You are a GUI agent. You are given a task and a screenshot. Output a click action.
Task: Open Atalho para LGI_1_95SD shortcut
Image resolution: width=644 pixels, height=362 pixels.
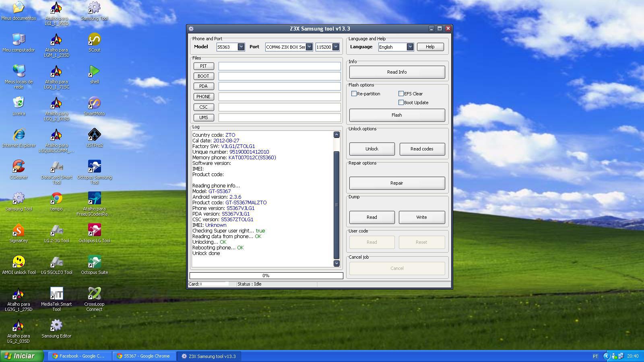[x=56, y=13]
